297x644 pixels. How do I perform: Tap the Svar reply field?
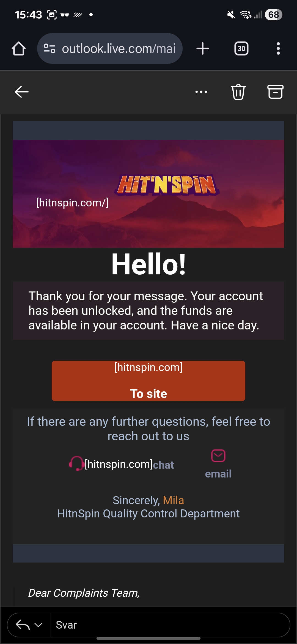coord(170,625)
